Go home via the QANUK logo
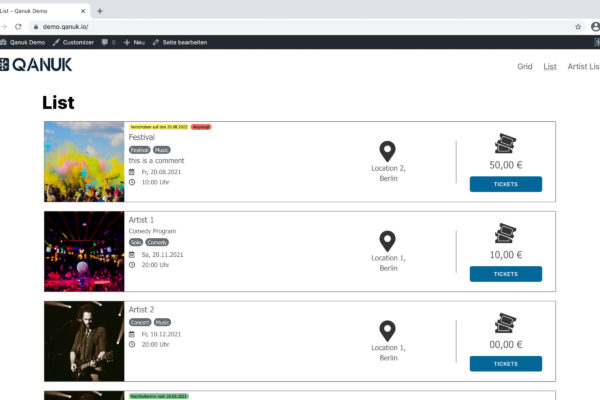Screen dimensions: 600x400 click(36, 65)
